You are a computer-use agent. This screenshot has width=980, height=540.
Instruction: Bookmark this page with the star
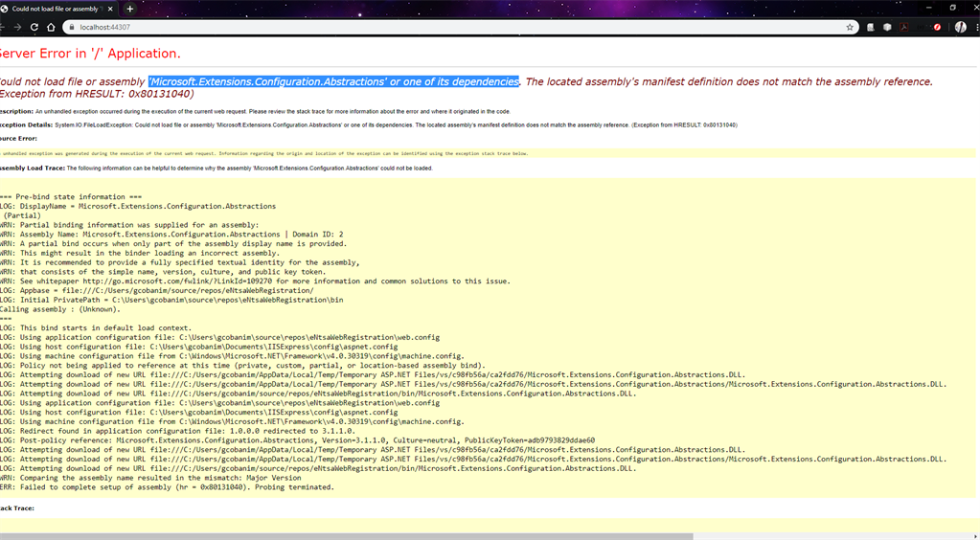click(x=850, y=28)
